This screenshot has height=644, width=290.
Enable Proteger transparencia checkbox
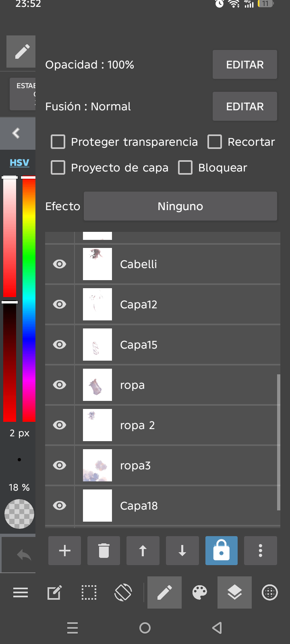pyautogui.click(x=58, y=142)
